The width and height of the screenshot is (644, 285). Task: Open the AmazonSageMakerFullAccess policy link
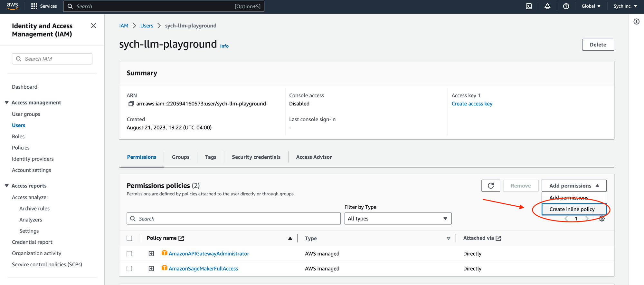pos(204,269)
